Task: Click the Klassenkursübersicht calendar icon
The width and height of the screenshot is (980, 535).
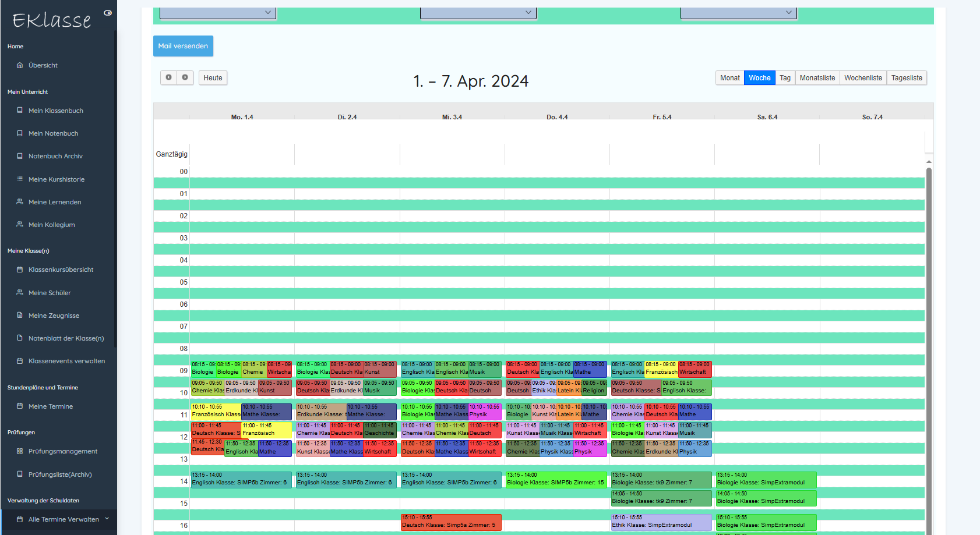Action: click(20, 270)
